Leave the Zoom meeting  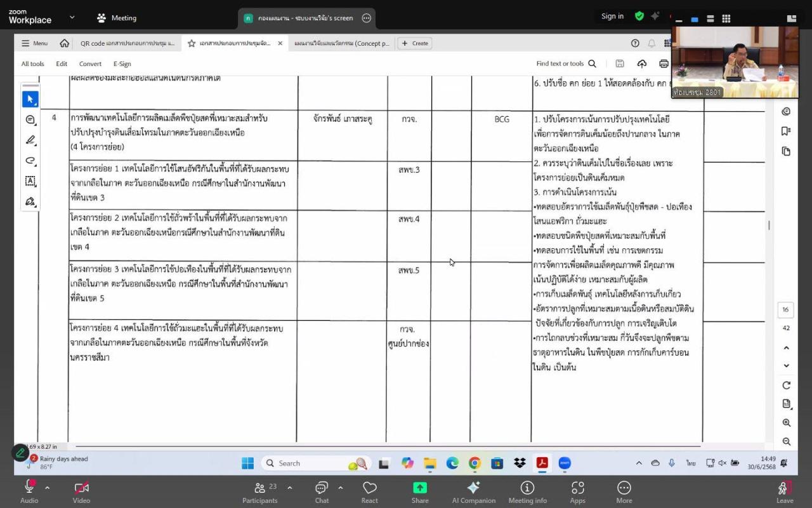click(785, 491)
